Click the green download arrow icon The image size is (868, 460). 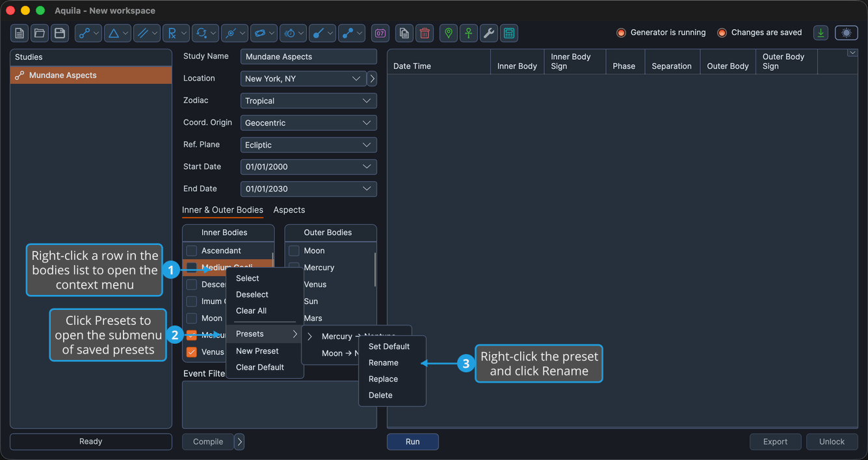coord(821,33)
